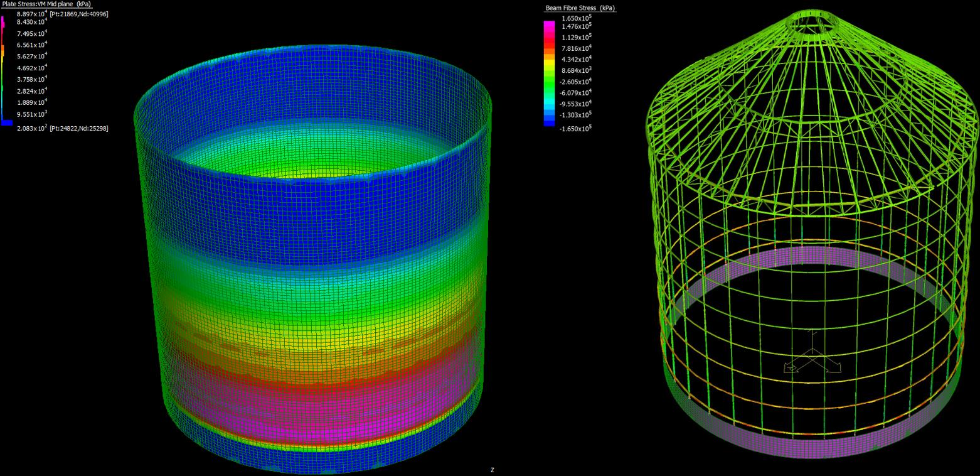980x476 pixels.
Task: Click the beam legend value -6.079x10^4
Action: coord(575,92)
